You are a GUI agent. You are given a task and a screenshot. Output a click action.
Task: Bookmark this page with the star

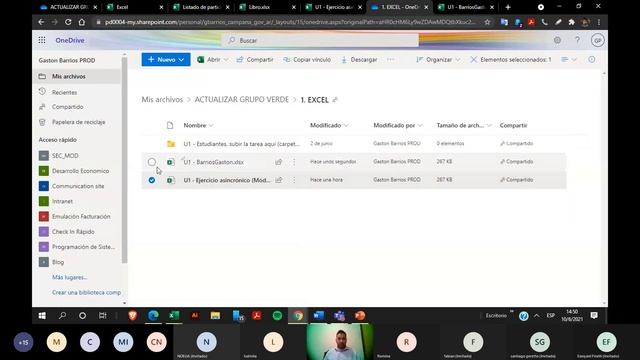tap(487, 22)
